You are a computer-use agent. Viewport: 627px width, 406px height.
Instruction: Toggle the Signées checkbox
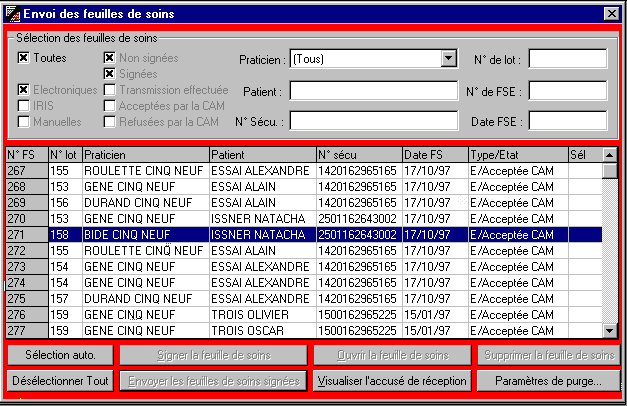pyautogui.click(x=109, y=74)
